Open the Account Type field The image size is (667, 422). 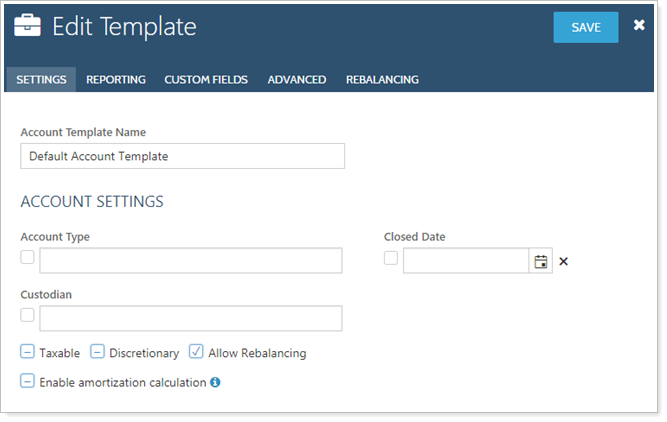click(x=190, y=261)
